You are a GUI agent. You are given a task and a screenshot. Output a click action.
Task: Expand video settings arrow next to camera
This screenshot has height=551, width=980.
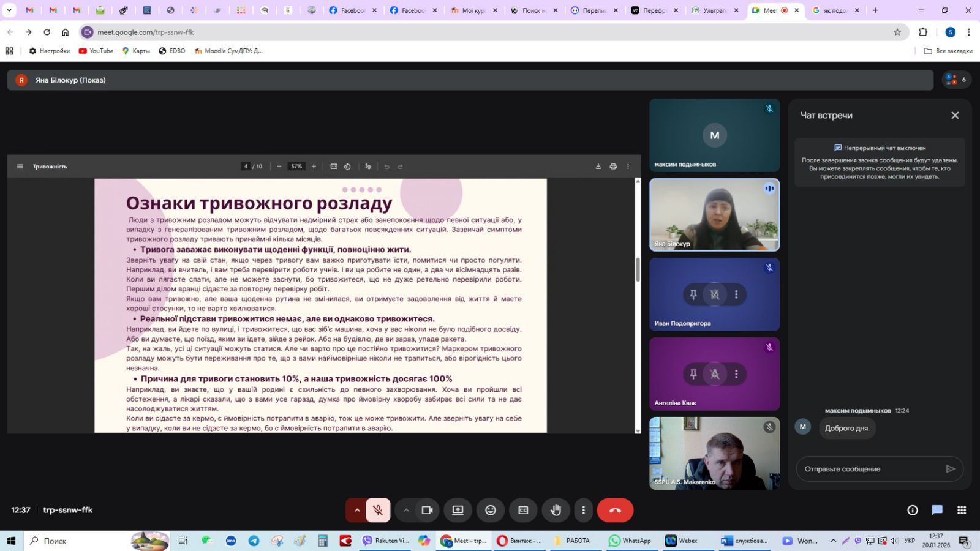point(406,510)
